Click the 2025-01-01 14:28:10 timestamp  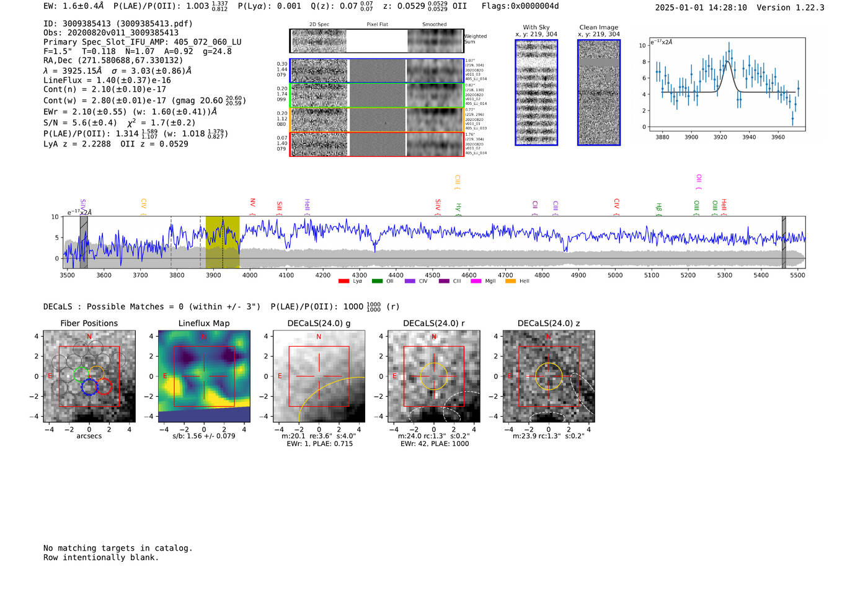click(x=701, y=7)
